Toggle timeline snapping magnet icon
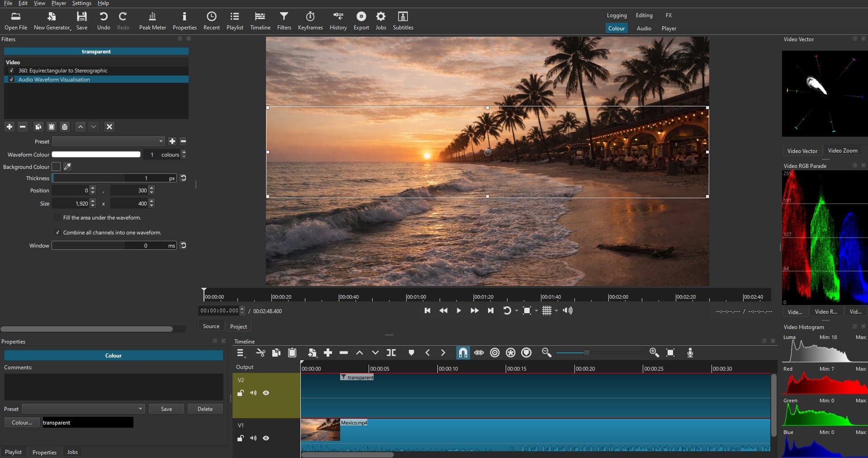868x458 pixels. [x=463, y=353]
